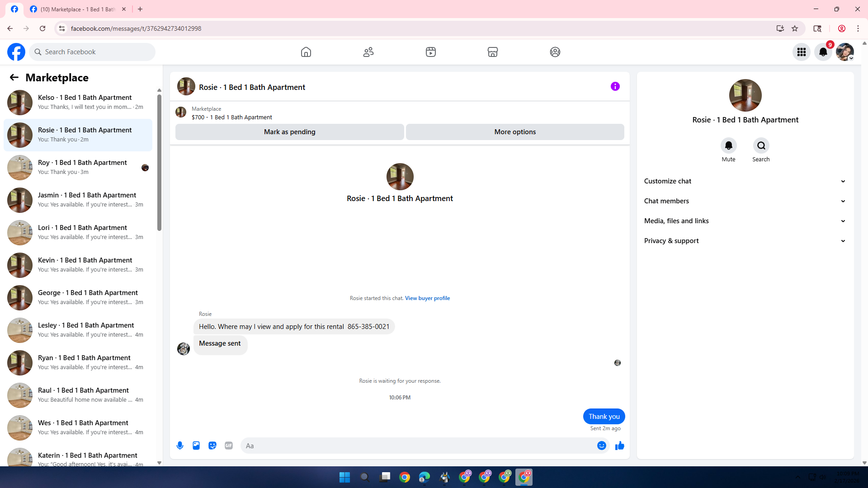
Task: Open View buyer profile link
Action: tap(427, 298)
